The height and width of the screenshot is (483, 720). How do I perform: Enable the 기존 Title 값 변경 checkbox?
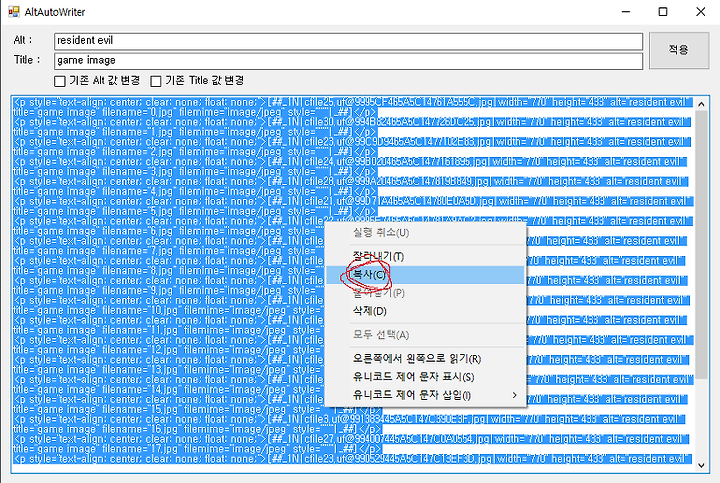[x=156, y=81]
